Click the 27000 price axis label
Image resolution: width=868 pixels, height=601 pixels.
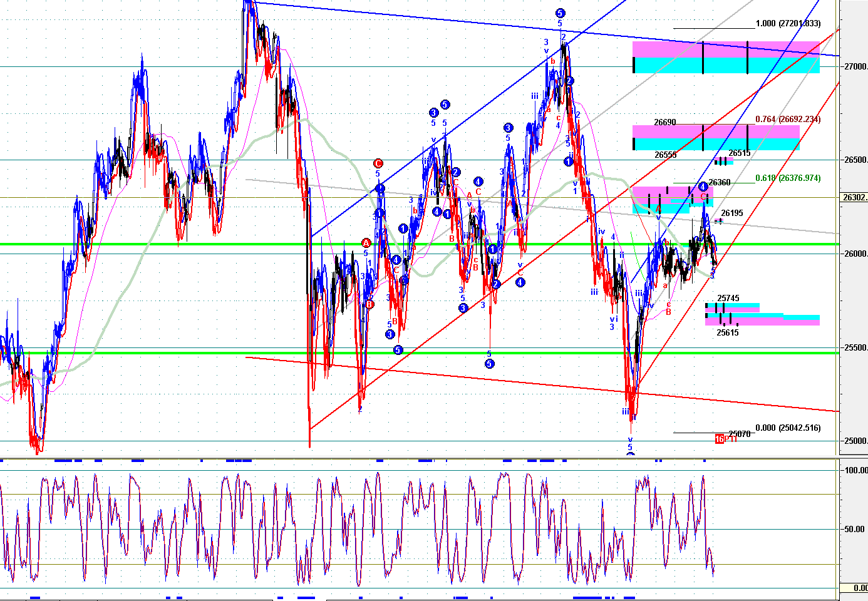point(855,66)
